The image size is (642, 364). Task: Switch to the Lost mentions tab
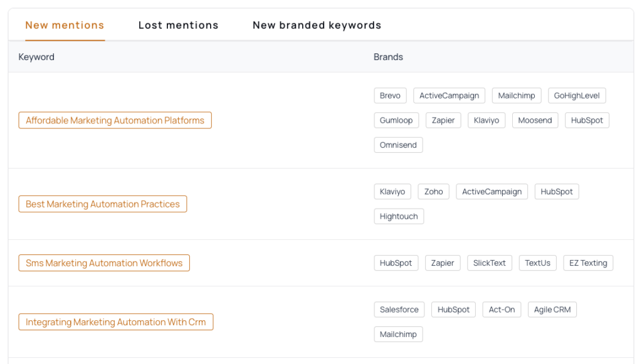pos(178,26)
